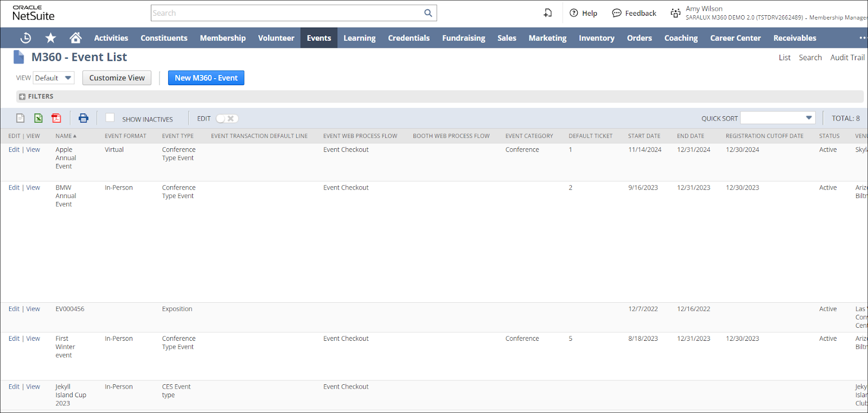Open the Fundraising menu

coord(463,38)
